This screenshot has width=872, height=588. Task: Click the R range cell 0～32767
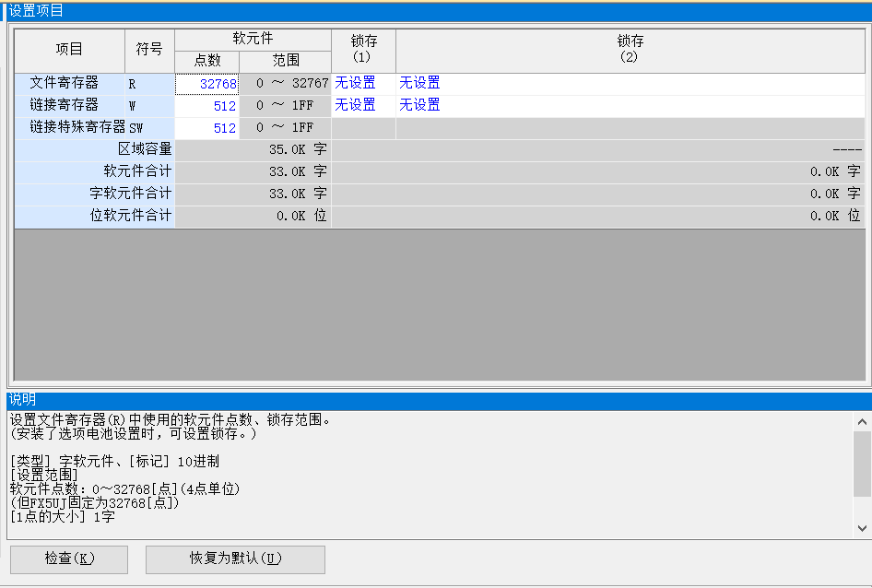(x=286, y=84)
